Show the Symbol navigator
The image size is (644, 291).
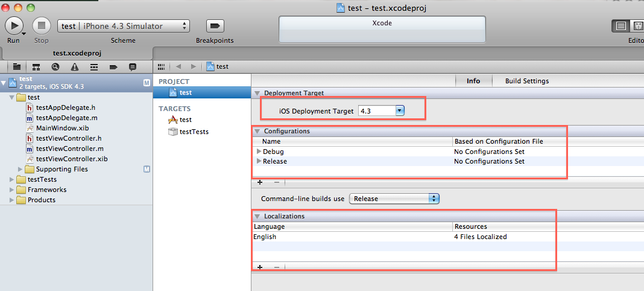(x=36, y=66)
